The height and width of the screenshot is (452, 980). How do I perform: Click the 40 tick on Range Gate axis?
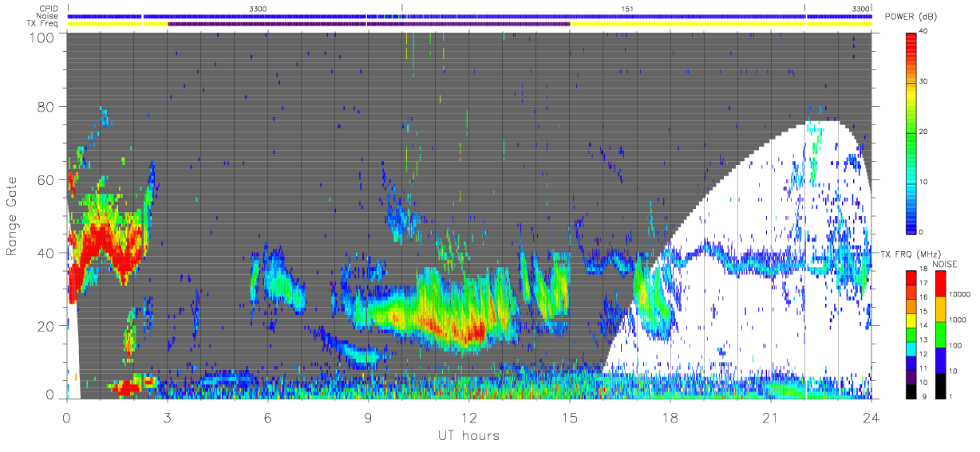coord(47,253)
